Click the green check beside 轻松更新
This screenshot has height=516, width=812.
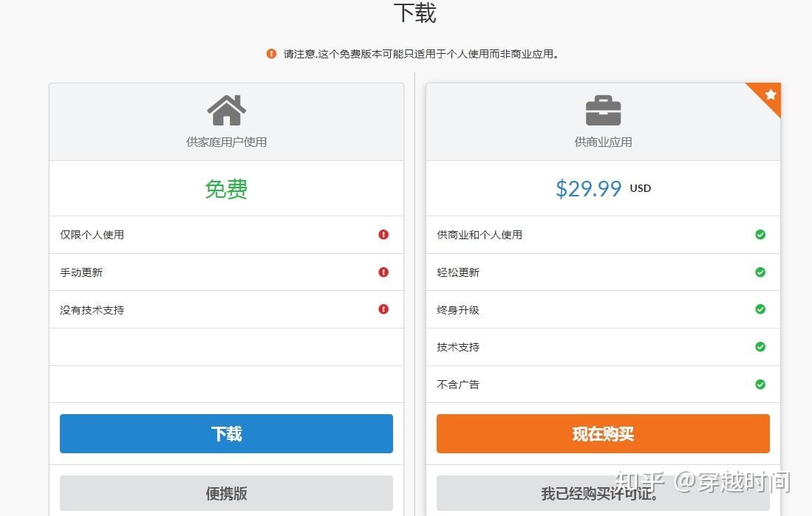(760, 272)
